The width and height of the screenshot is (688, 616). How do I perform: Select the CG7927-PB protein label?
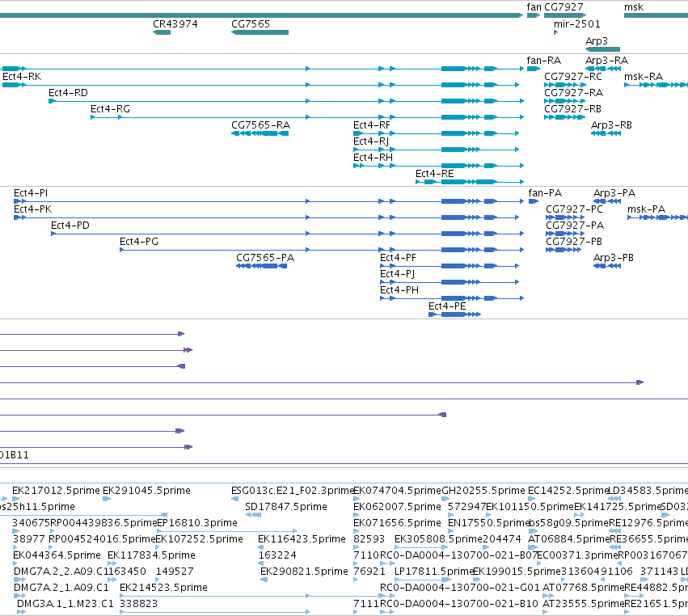pos(574,242)
